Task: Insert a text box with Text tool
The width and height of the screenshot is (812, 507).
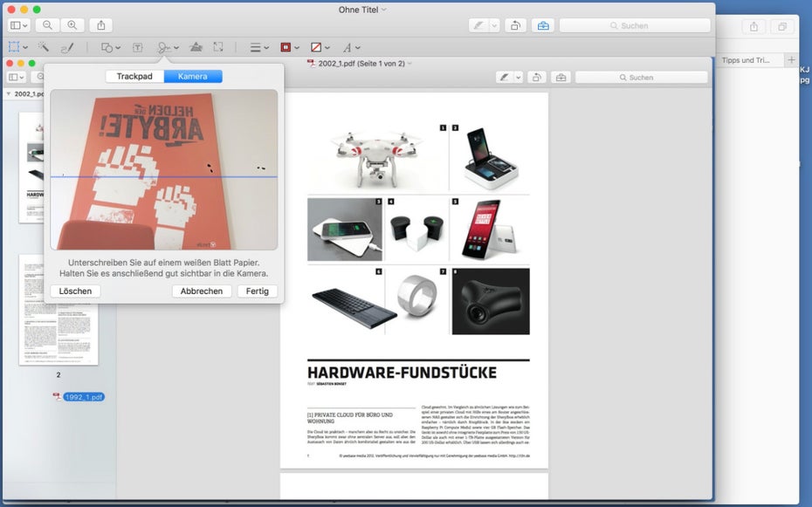Action: pos(137,47)
